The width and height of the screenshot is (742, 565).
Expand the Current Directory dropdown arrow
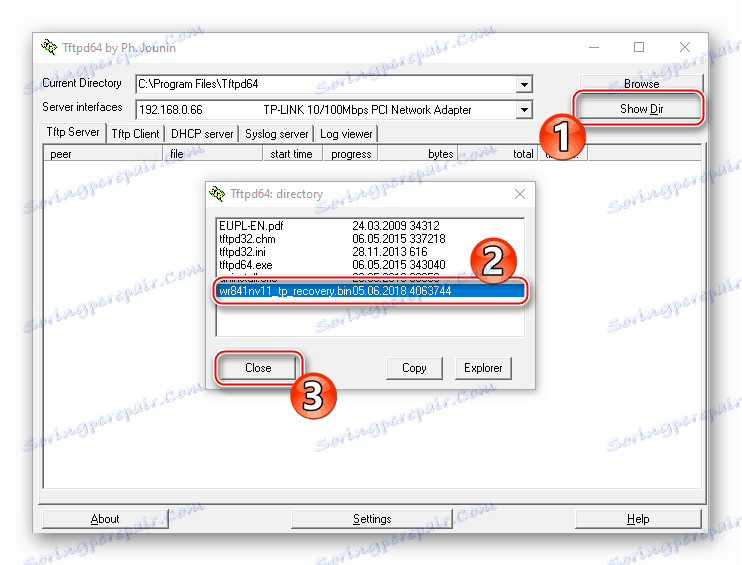pyautogui.click(x=524, y=85)
